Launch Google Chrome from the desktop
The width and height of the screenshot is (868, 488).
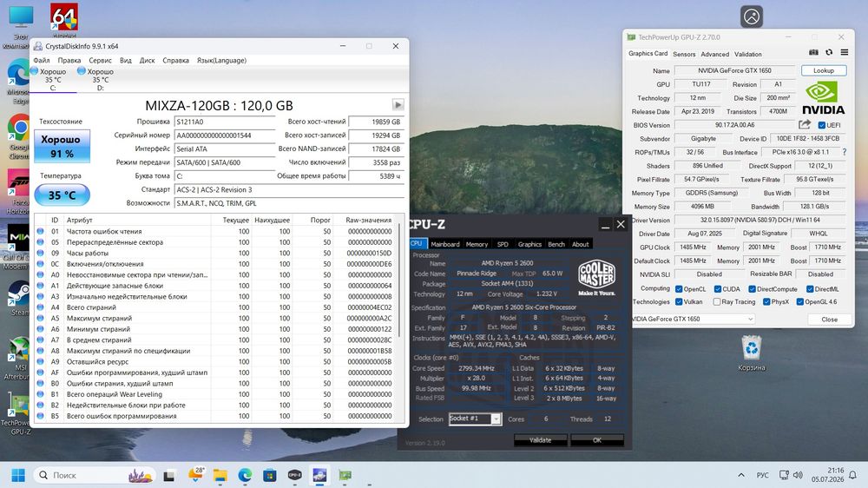pos(19,129)
